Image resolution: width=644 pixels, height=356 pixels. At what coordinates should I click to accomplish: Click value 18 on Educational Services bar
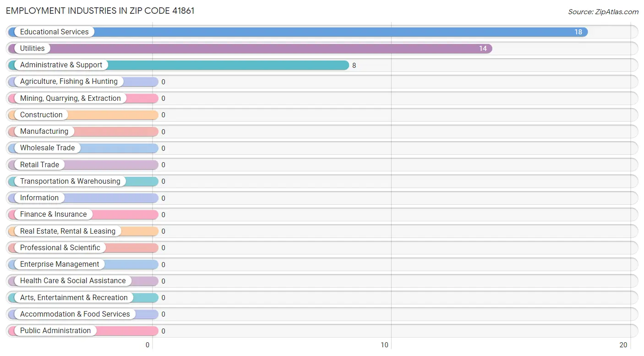tap(578, 32)
